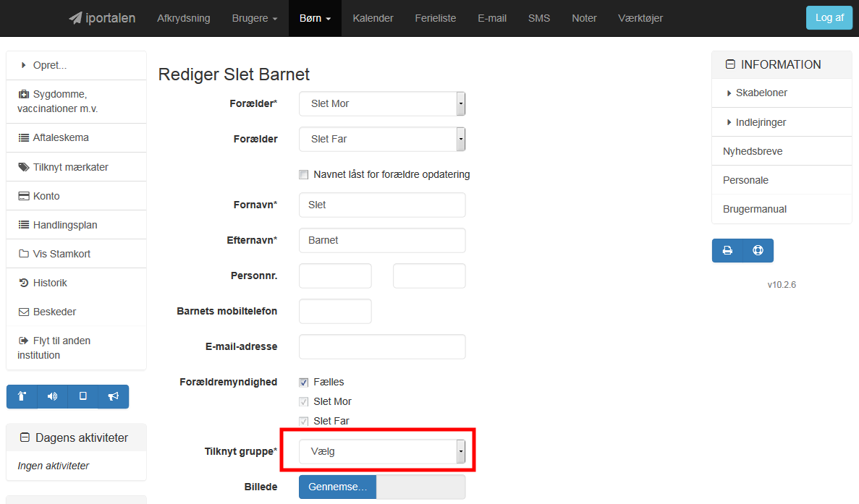This screenshot has height=504, width=859.
Task: Click the Fornavn input field
Action: coord(382,205)
